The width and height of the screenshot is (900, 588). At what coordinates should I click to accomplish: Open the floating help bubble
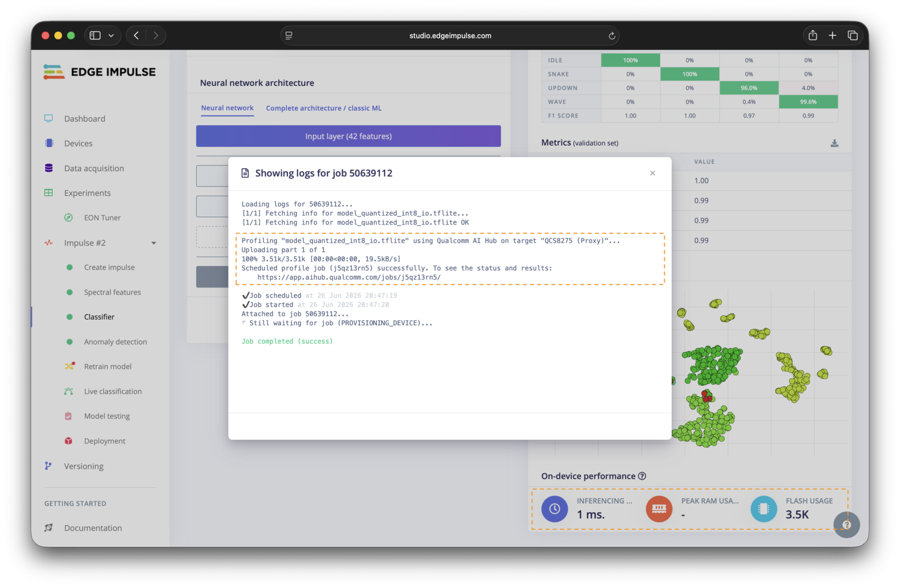[x=847, y=524]
